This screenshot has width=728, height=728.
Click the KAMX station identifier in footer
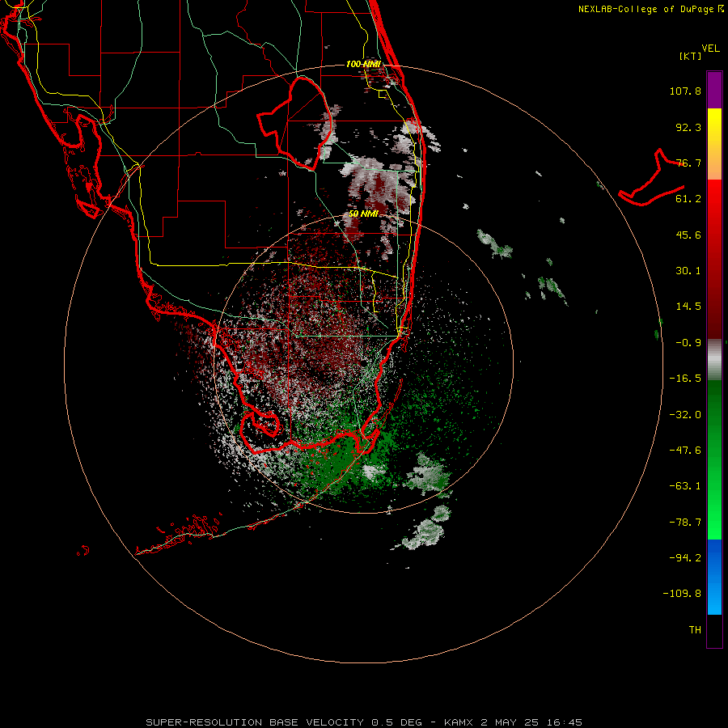(x=459, y=722)
